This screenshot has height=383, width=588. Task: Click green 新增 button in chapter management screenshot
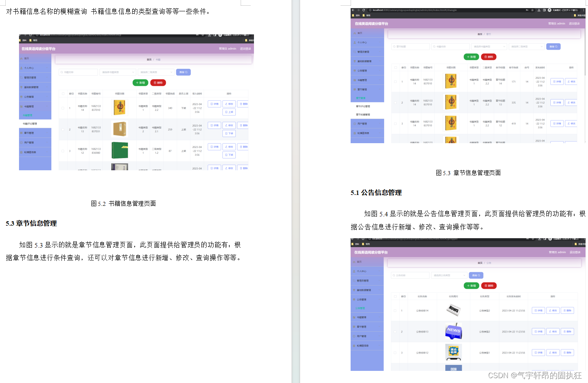click(471, 57)
